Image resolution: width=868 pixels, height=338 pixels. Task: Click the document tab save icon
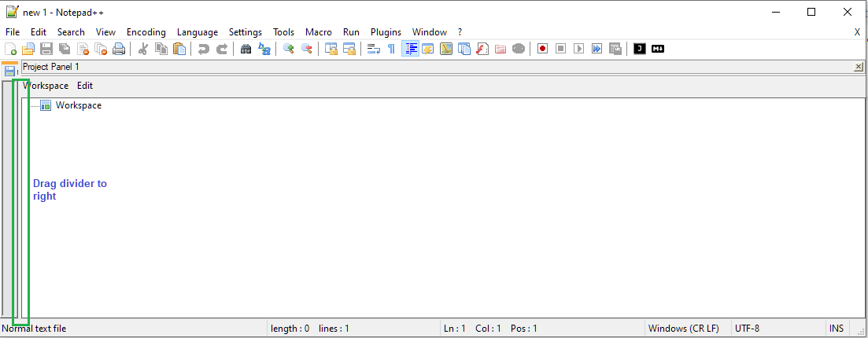click(9, 71)
